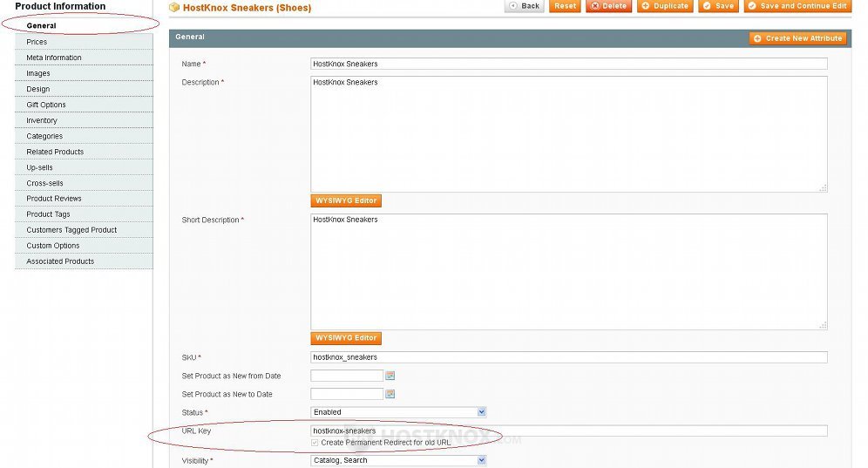
Task: Open the Cross-sells tab
Action: coord(84,183)
